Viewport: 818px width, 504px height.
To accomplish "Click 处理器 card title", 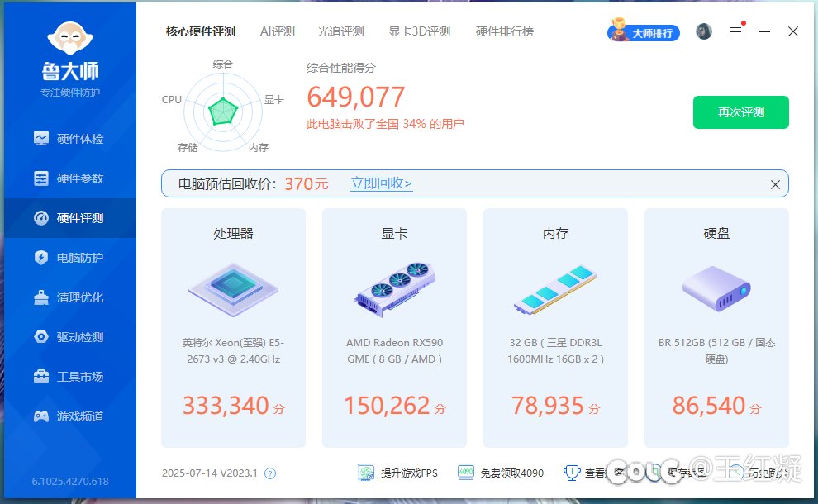I will (x=233, y=233).
